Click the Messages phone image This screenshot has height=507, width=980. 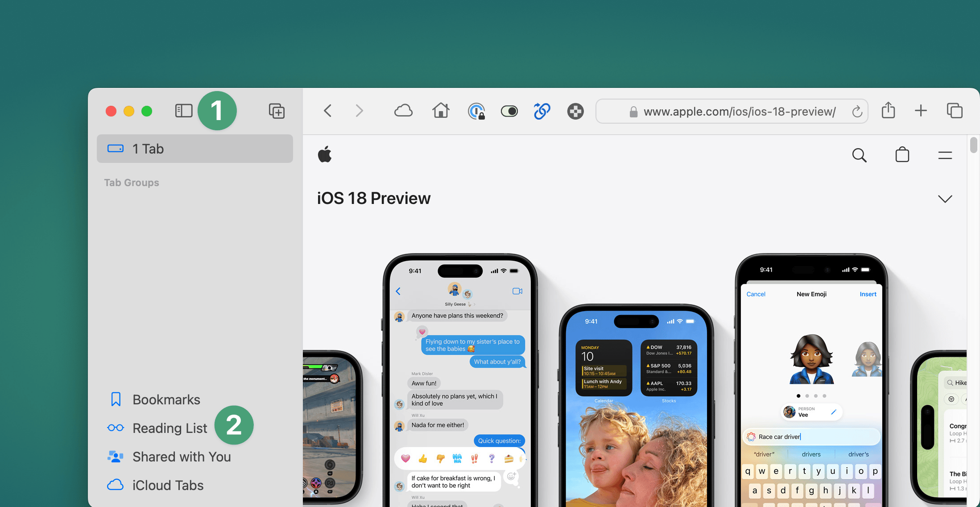coord(460,380)
